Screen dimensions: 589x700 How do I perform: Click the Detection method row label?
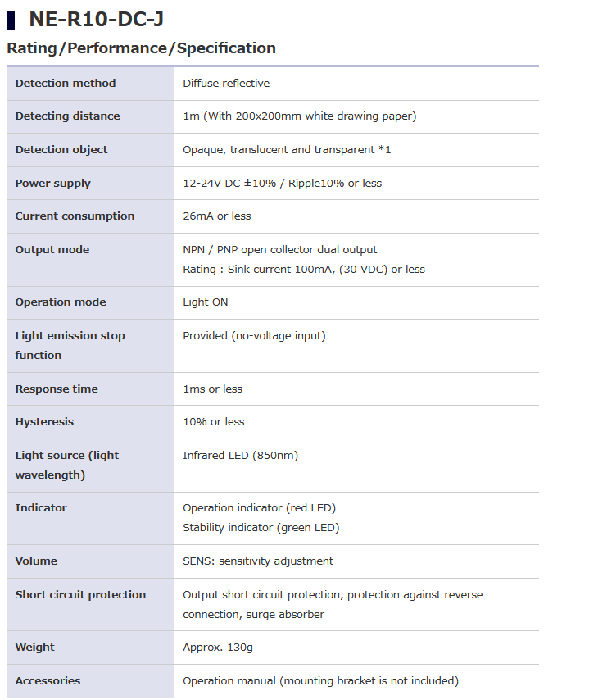coord(66,83)
